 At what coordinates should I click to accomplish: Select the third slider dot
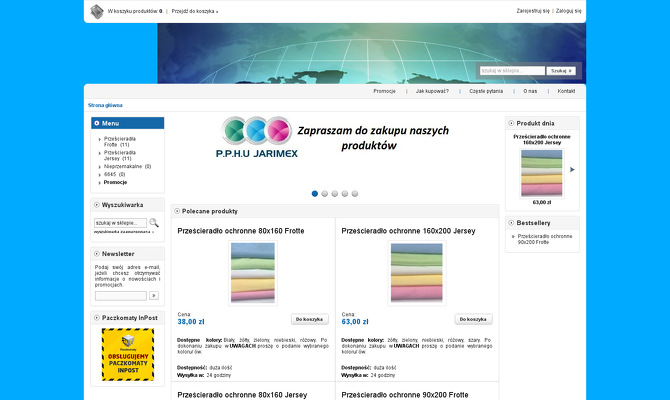point(335,194)
